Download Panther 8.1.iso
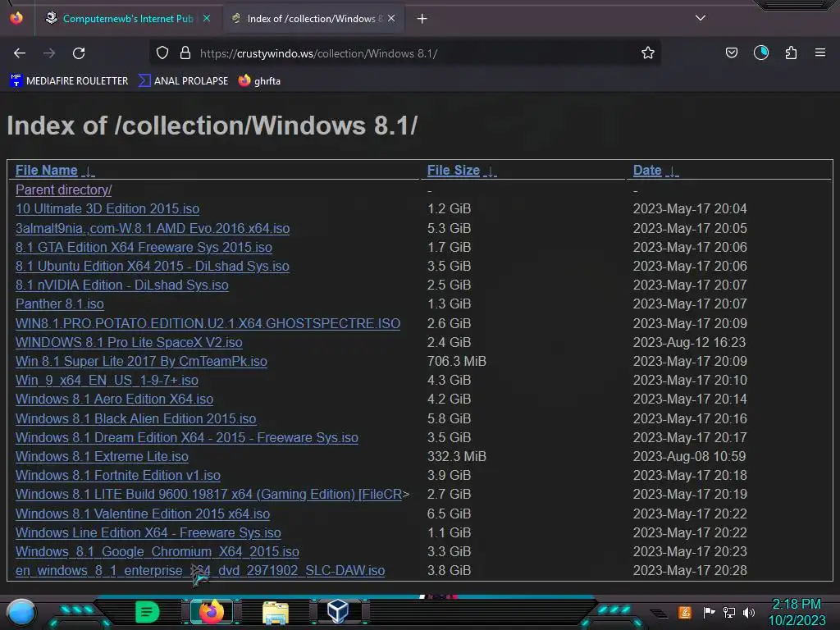The height and width of the screenshot is (630, 840). (x=59, y=304)
